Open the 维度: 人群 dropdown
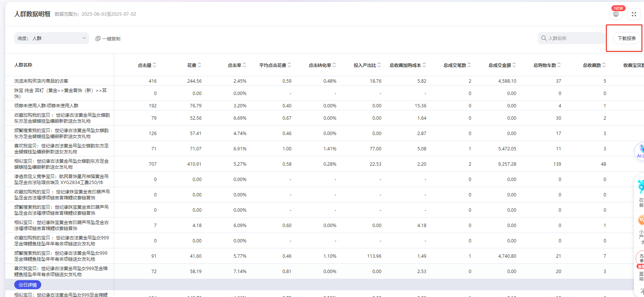The height and width of the screenshot is (297, 644). pyautogui.click(x=52, y=38)
